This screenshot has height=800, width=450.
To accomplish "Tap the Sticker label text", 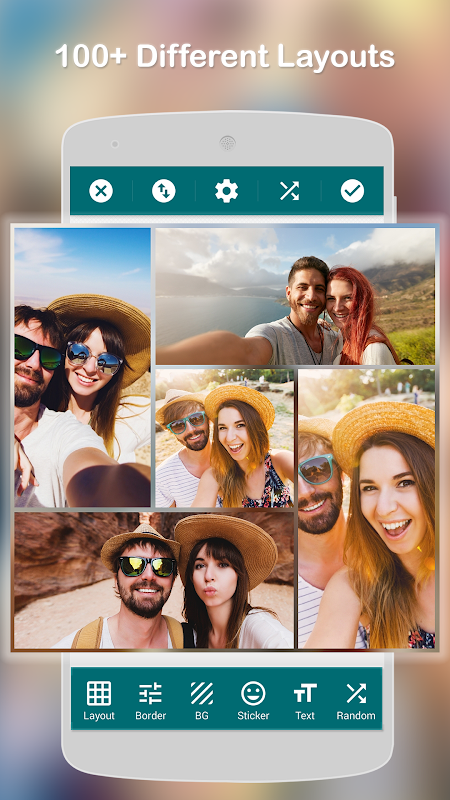I will pos(253,715).
